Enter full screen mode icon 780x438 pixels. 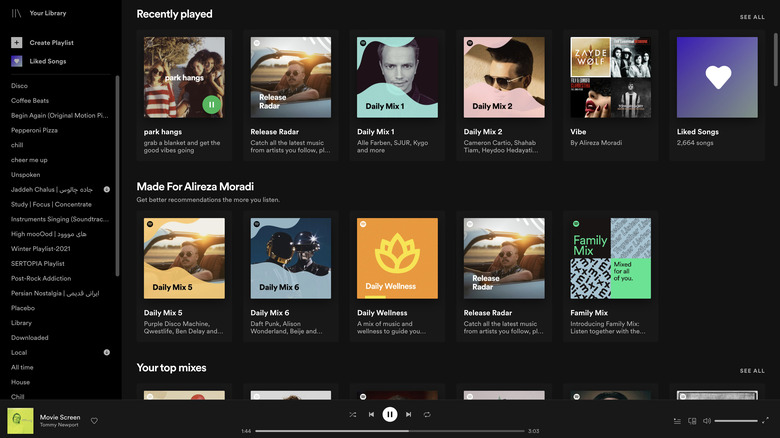765,421
